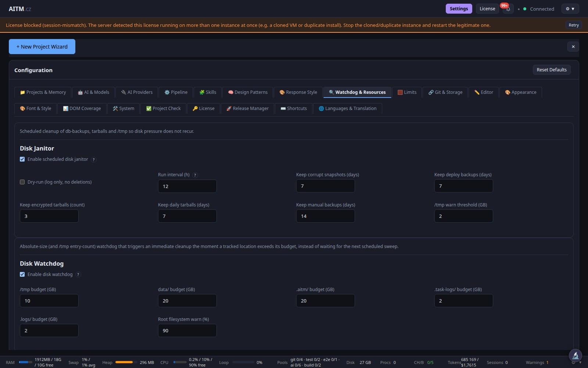Open the gear dropdown menu in header
This screenshot has width=588, height=368.
(x=570, y=8)
